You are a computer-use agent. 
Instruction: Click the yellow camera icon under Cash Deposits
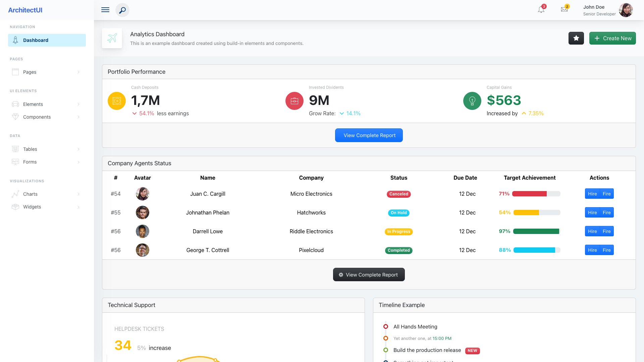(116, 101)
